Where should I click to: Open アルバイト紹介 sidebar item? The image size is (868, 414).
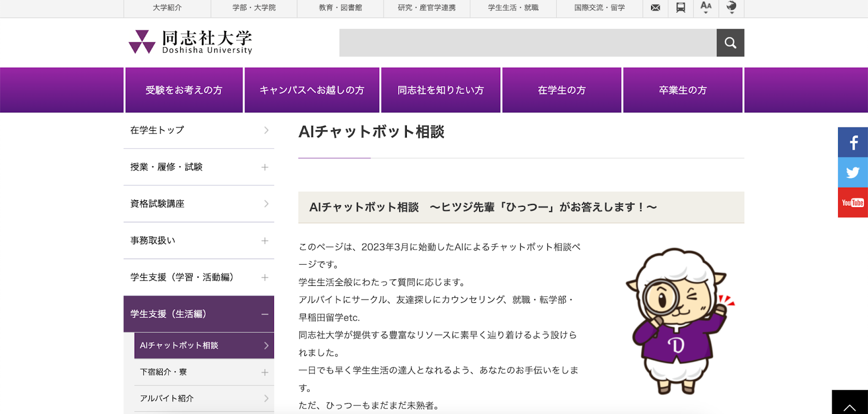[x=204, y=398]
